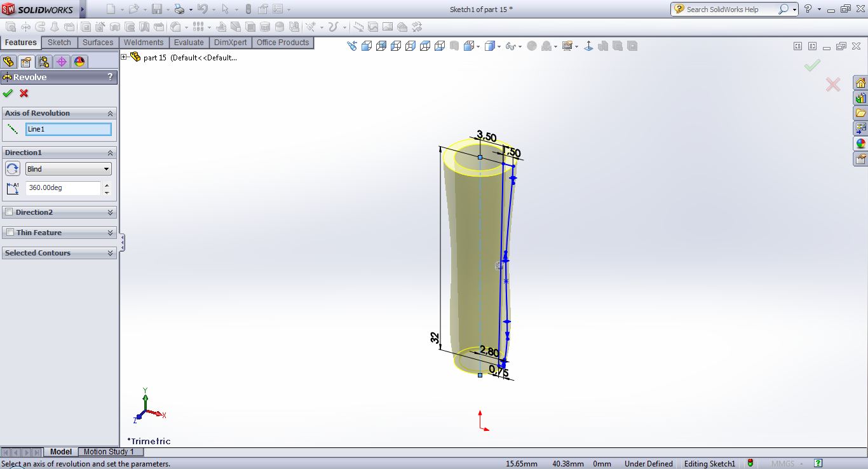Click the Line1 axis selection field
Viewport: 868px width, 469px height.
click(68, 129)
